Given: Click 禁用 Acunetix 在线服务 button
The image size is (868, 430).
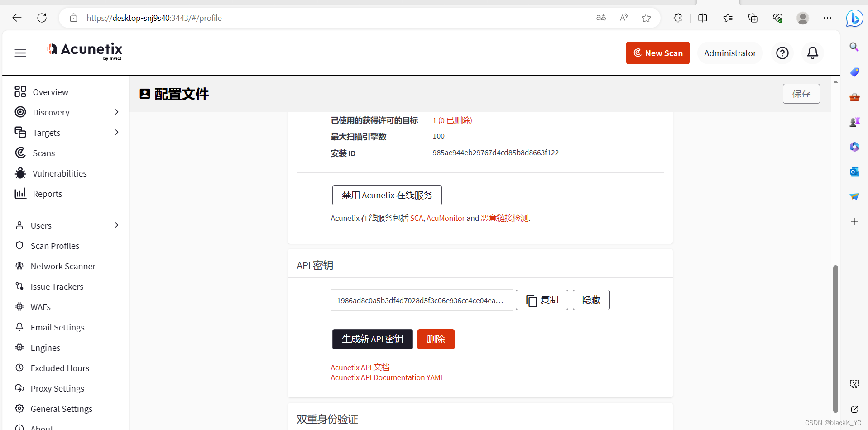Looking at the screenshot, I should tap(387, 195).
